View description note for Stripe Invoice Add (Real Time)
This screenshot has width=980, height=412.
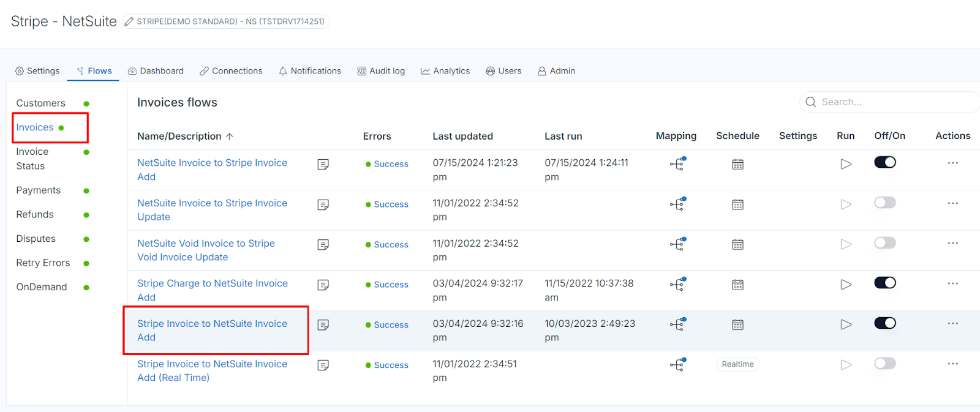323,365
